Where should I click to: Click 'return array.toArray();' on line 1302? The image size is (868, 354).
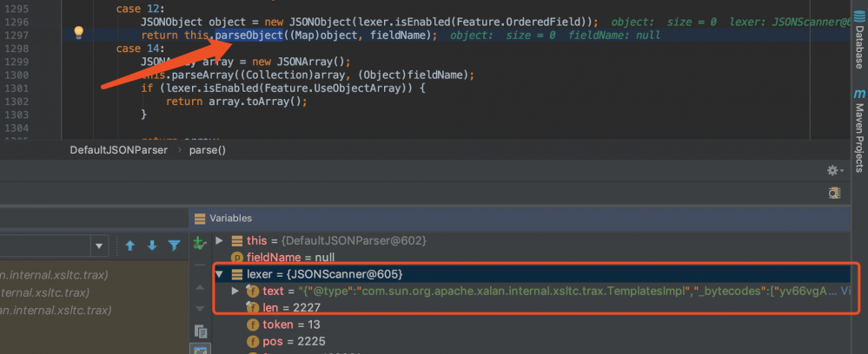tap(236, 102)
